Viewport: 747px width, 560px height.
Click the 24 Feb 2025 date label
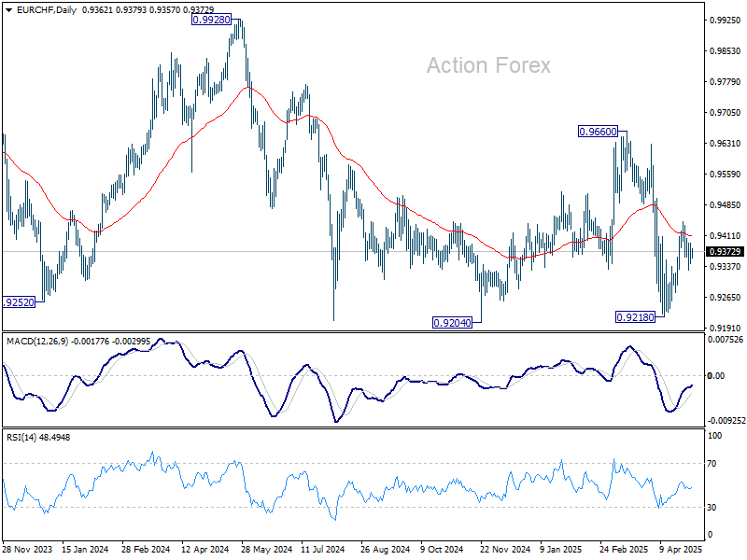click(624, 550)
